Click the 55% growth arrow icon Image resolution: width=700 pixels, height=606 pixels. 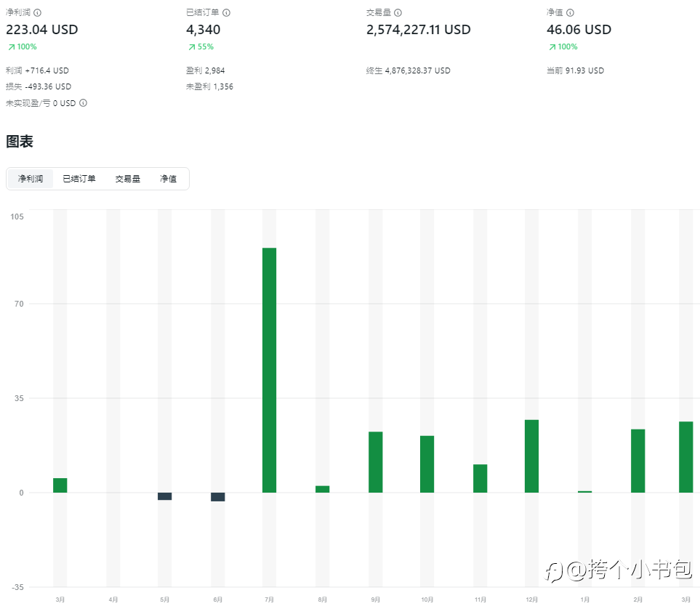click(x=192, y=47)
